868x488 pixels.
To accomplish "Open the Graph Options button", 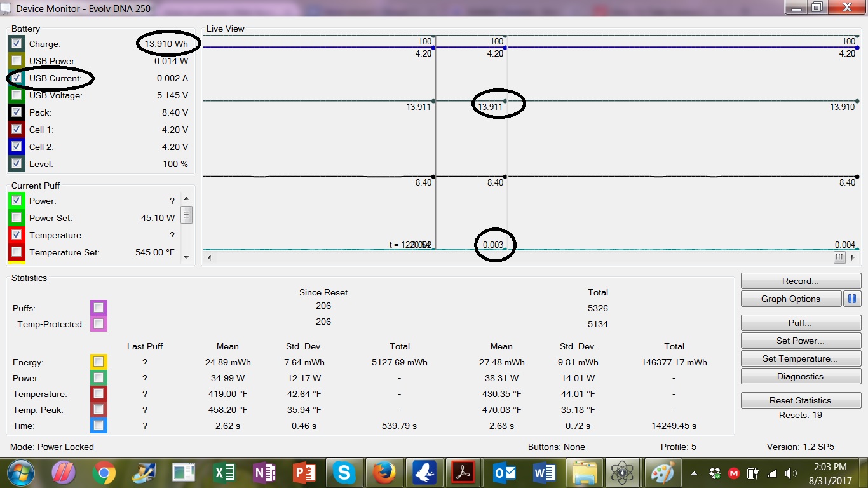I will pyautogui.click(x=790, y=299).
